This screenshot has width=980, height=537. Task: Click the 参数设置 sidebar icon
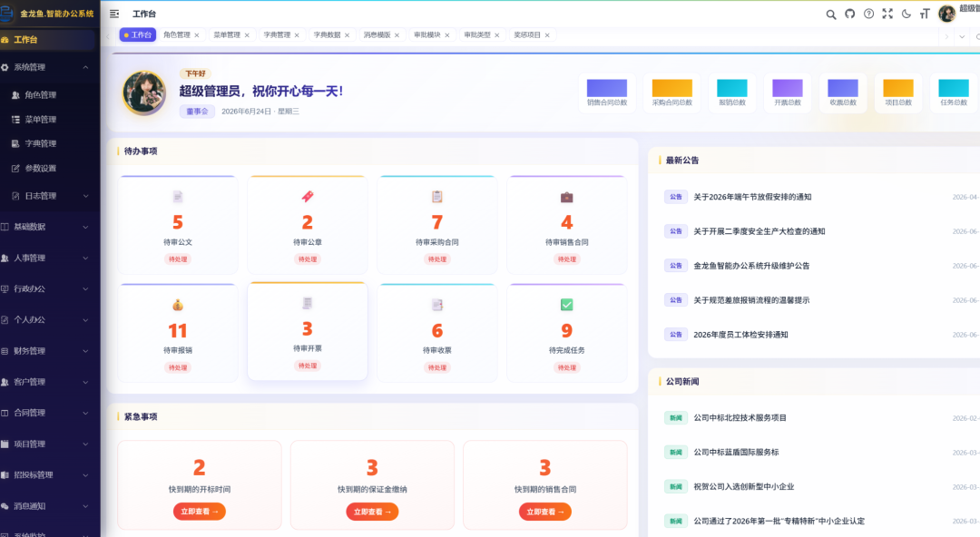pyautogui.click(x=15, y=168)
